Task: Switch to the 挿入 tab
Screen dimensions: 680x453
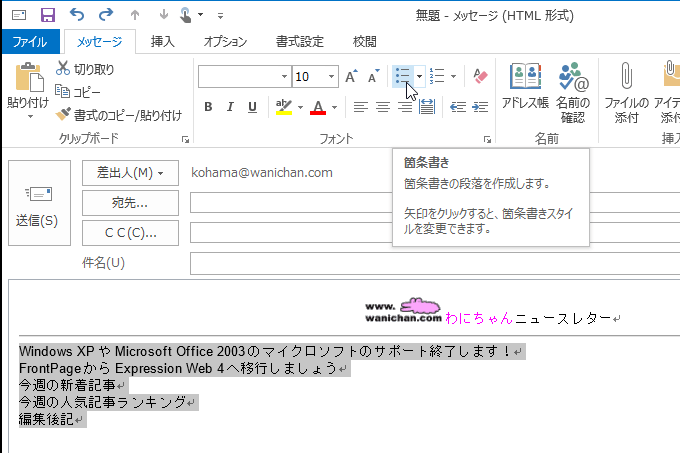Action: 163,42
